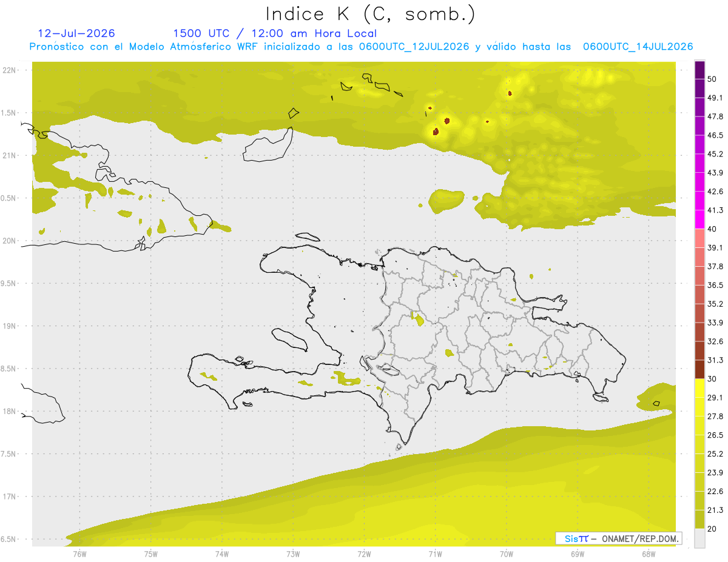This screenshot has height=562, width=728.
Task: Click the longitude label "70W"
Action: click(506, 554)
